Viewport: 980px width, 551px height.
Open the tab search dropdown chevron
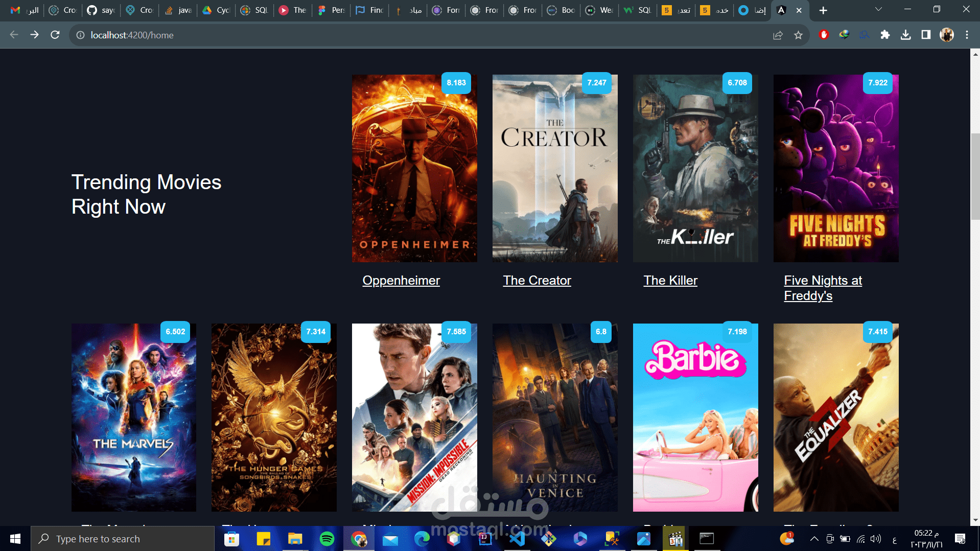(x=878, y=9)
